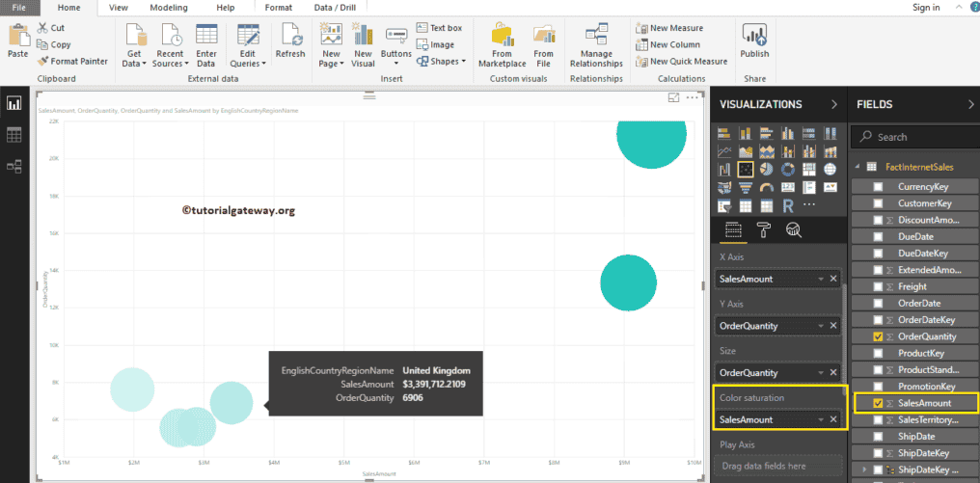Check the Freight field checkbox
980x483 pixels.
pyautogui.click(x=877, y=286)
